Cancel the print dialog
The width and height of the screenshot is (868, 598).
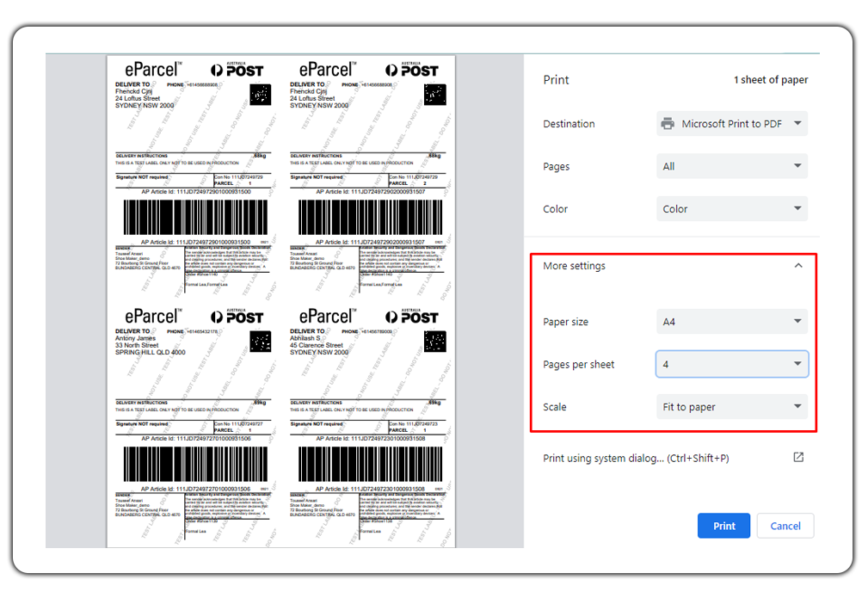[785, 526]
